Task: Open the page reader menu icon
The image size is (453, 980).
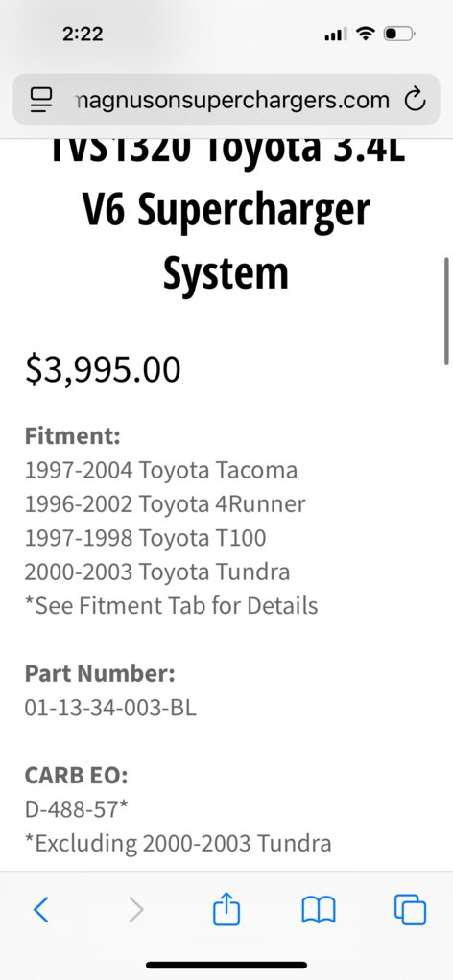Action: tap(41, 100)
